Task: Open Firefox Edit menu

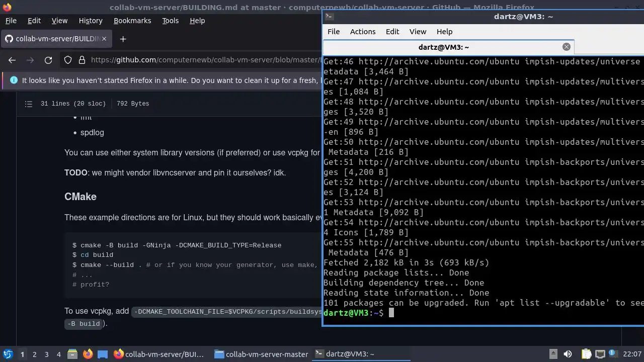Action: click(34, 21)
